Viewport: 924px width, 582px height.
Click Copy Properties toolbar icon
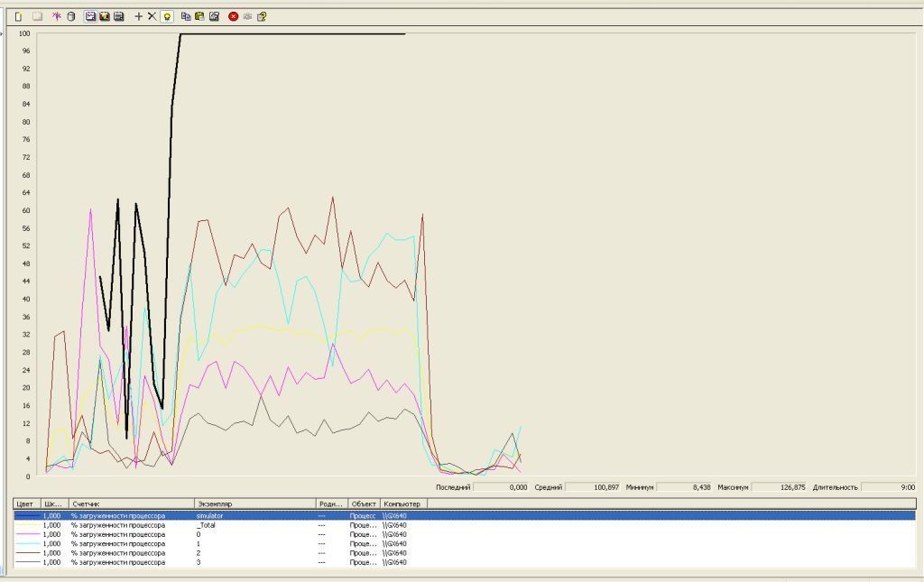coord(186,16)
